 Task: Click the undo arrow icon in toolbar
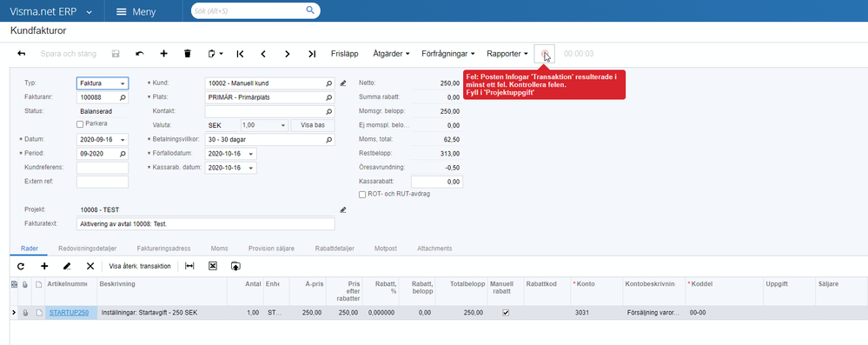coord(140,54)
